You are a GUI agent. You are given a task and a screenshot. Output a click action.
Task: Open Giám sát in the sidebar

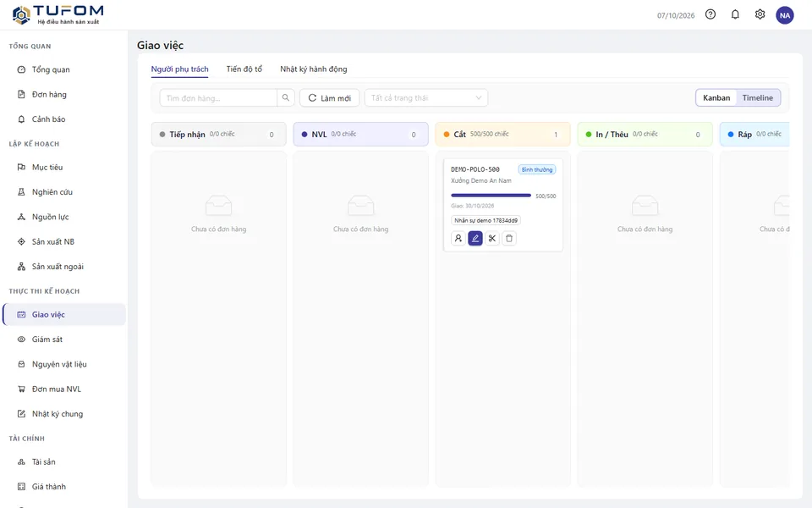tap(63, 339)
